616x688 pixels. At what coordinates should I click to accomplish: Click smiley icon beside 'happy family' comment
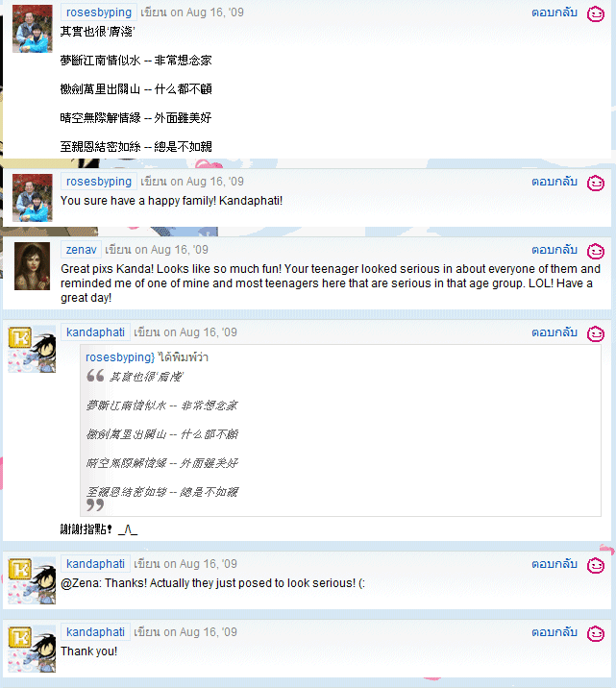point(596,183)
